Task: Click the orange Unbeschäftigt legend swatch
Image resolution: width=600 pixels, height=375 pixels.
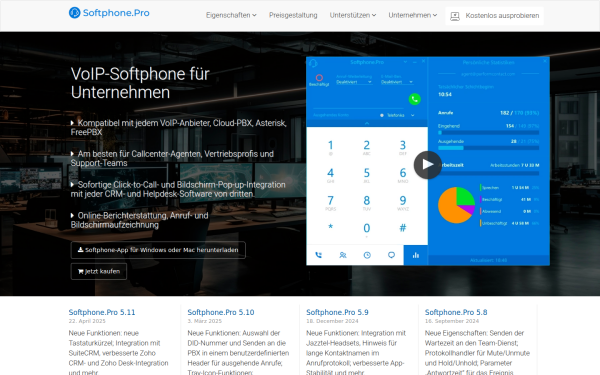Action: point(481,223)
